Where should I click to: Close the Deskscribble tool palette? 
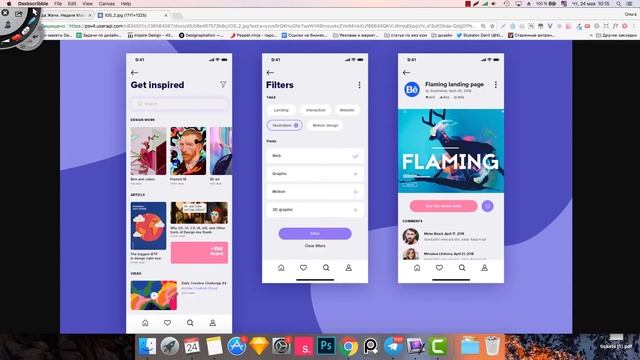point(5,13)
